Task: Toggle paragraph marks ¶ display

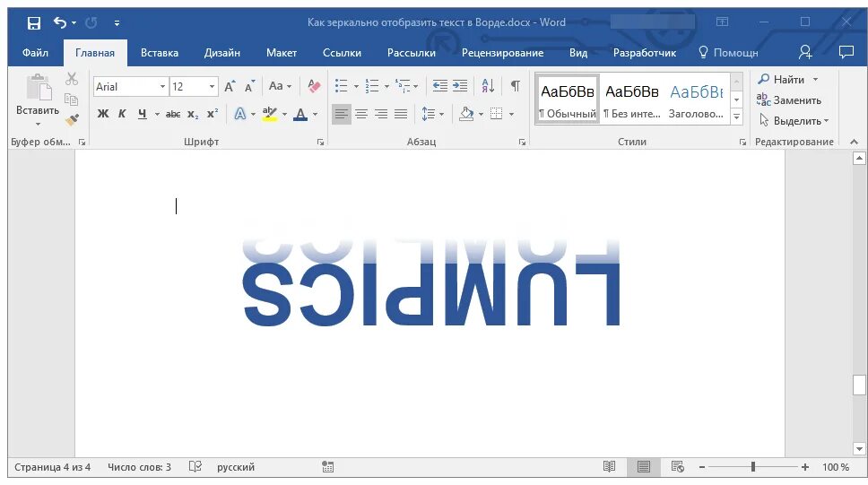Action: pyautogui.click(x=516, y=86)
